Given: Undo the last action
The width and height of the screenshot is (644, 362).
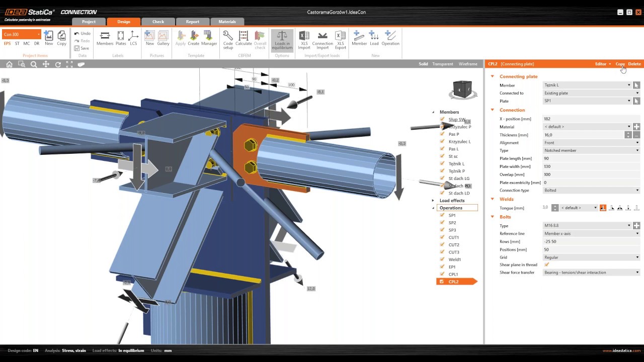Looking at the screenshot, I should (x=82, y=33).
